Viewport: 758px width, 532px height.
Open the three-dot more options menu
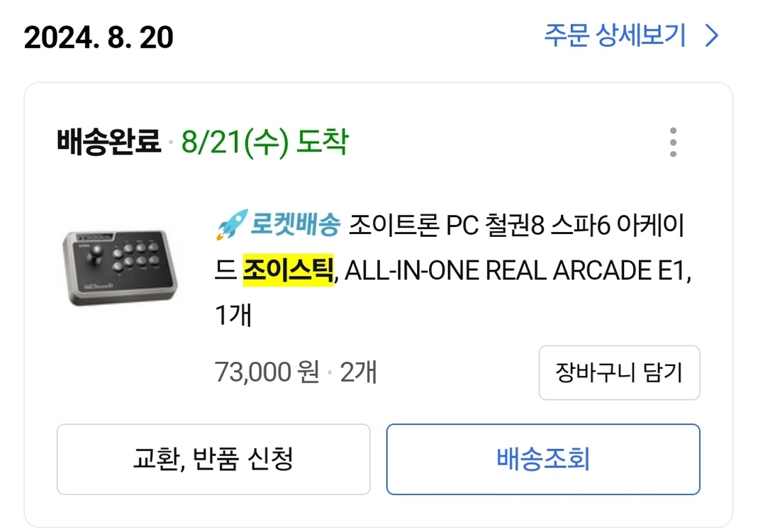tap(673, 142)
